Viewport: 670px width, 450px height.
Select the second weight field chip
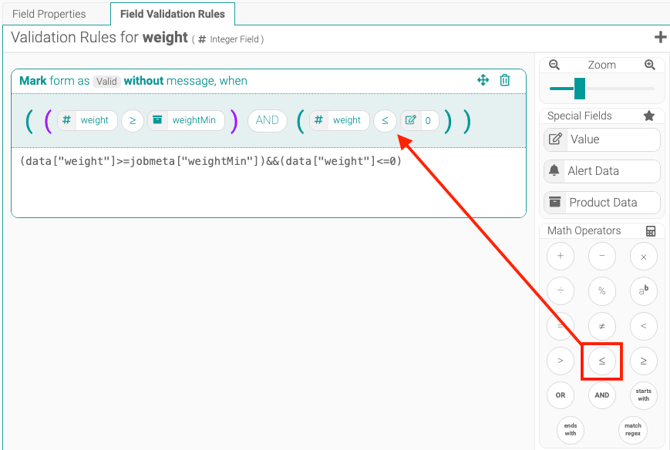coord(340,120)
